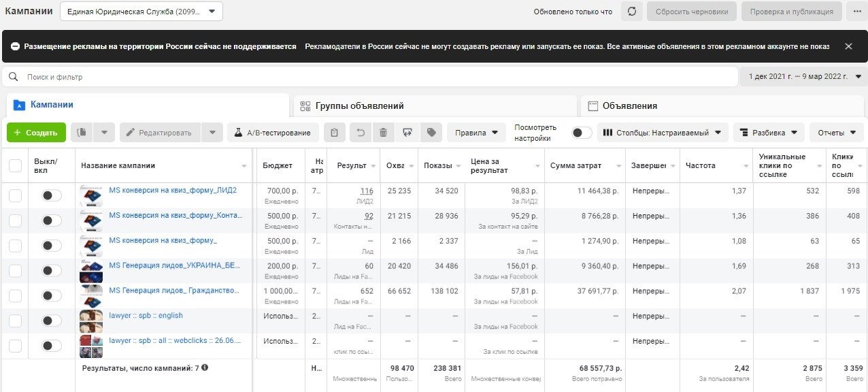Image resolution: width=868 pixels, height=392 pixels.
Task: Click the clipboard paste icon
Action: pos(334,133)
